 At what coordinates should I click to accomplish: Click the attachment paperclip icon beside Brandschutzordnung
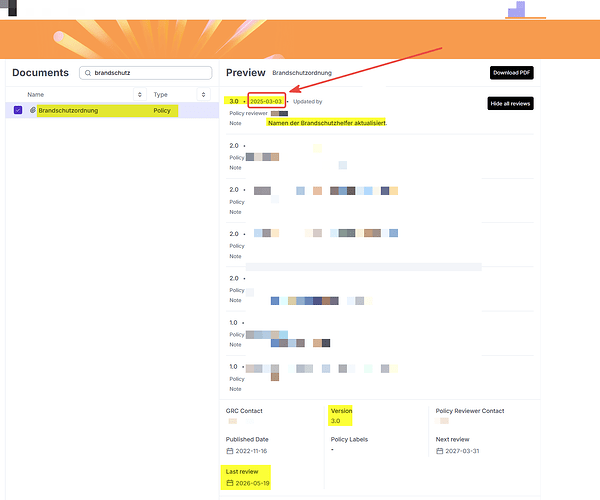tap(33, 110)
